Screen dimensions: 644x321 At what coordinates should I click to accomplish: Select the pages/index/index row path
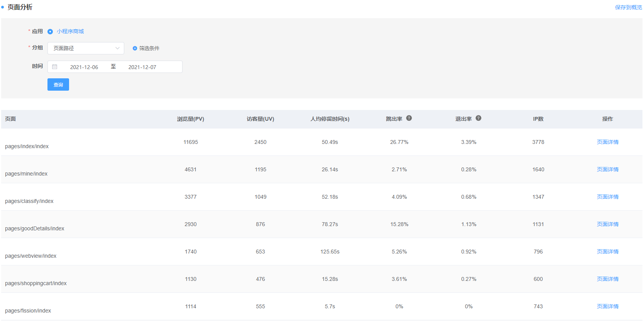tap(27, 146)
